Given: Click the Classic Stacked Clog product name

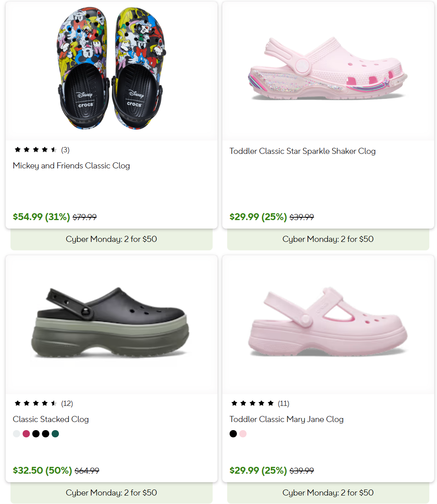Looking at the screenshot, I should 51,419.
